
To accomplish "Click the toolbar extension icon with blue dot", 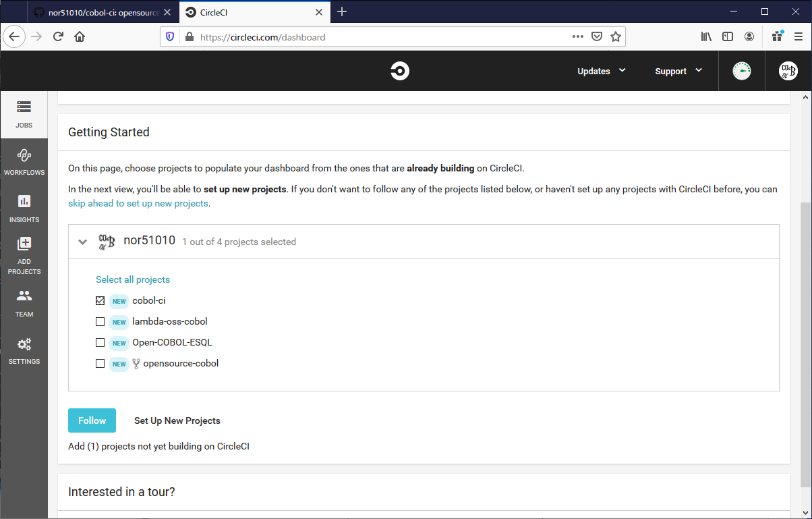I will (778, 36).
